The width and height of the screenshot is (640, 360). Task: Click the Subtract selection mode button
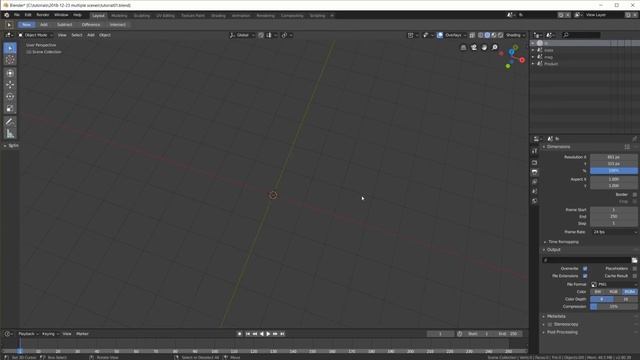64,25
